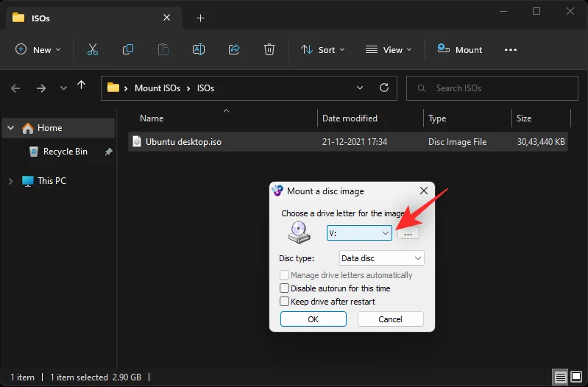This screenshot has height=387, width=588.
Task: Click the Delete trash icon
Action: click(269, 49)
